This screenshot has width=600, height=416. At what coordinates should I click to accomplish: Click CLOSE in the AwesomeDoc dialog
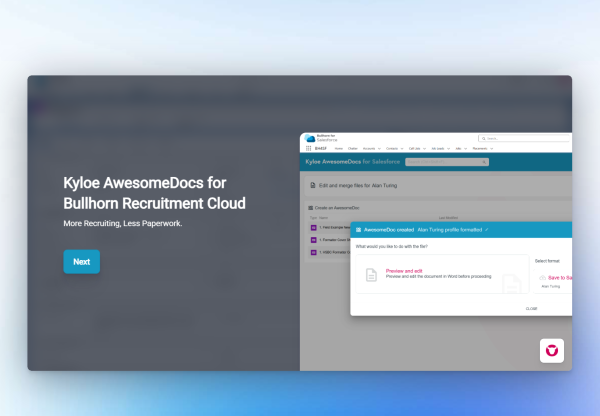pos(531,308)
